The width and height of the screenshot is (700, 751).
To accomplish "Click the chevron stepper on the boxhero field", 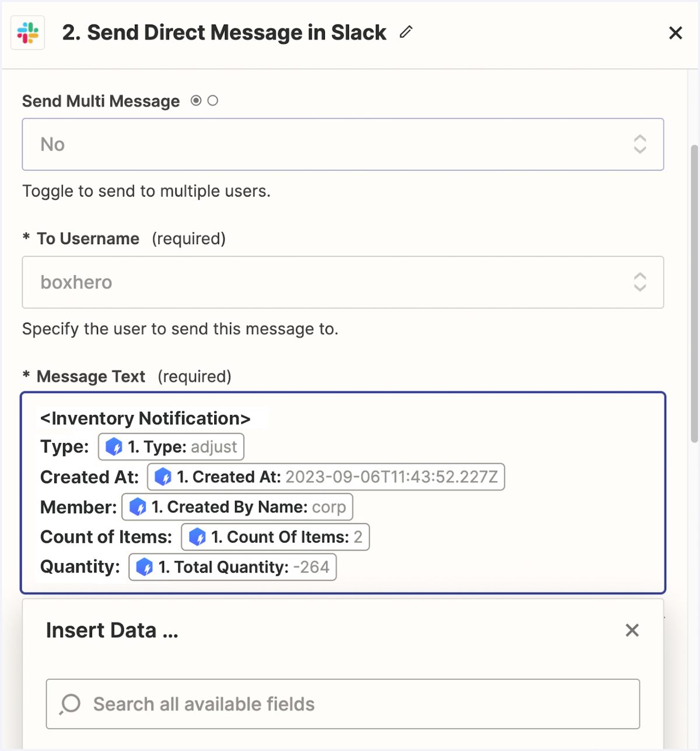I will 640,282.
